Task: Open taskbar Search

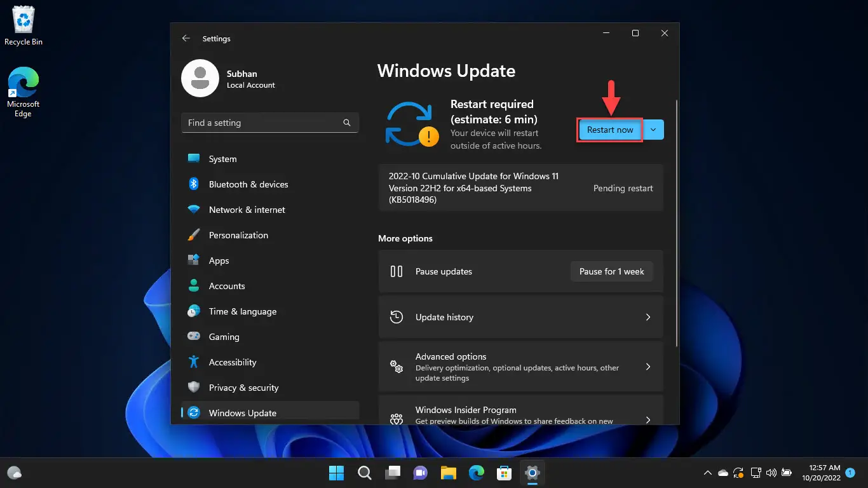Action: pos(365,473)
